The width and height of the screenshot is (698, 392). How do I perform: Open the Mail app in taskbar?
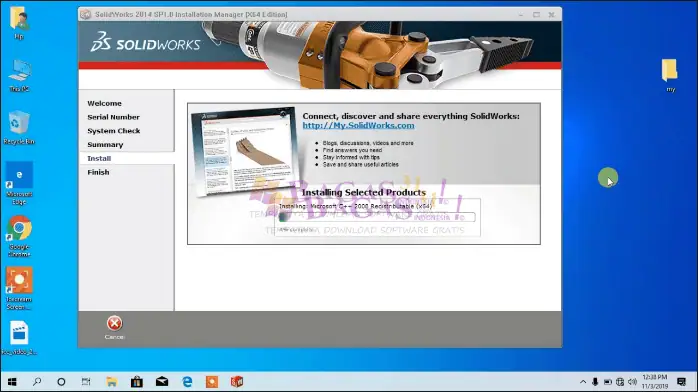click(162, 382)
